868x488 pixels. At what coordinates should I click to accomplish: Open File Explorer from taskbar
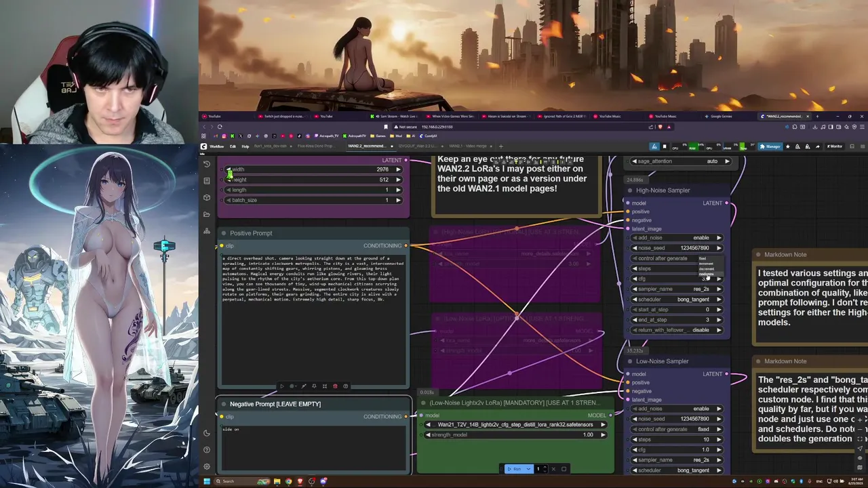pyautogui.click(x=277, y=481)
